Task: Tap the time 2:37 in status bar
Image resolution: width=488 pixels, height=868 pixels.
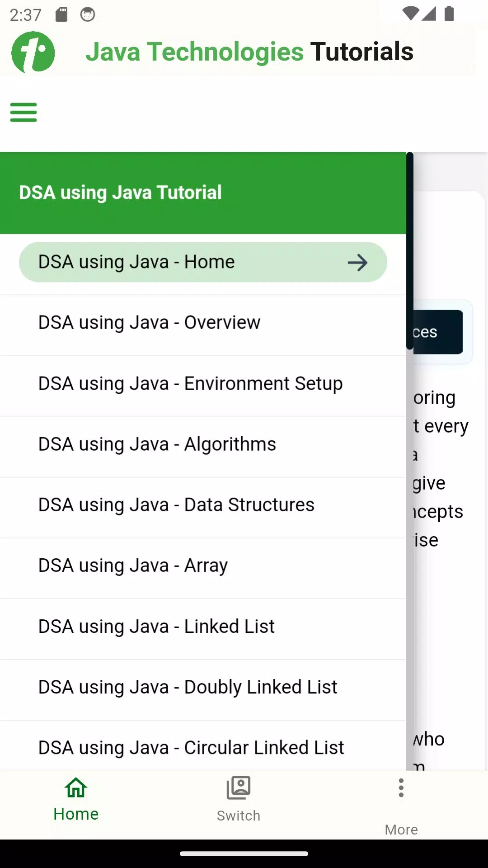Action: point(26,15)
